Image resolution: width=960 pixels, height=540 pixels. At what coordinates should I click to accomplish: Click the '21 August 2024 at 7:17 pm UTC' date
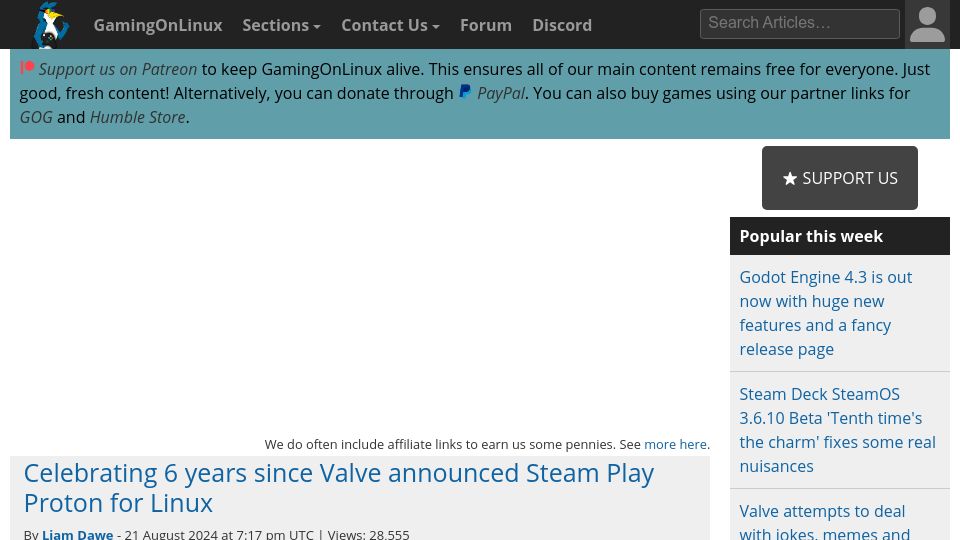coord(219,534)
